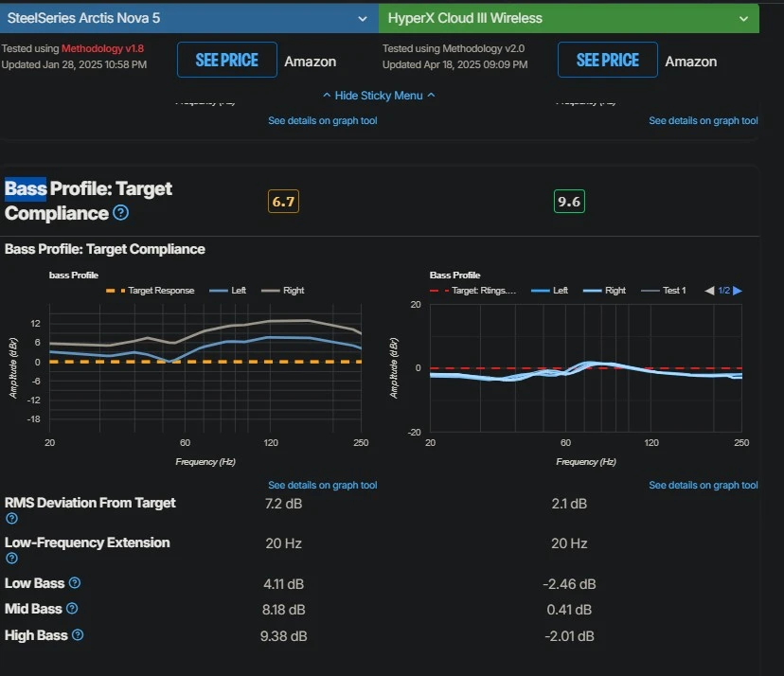Open HyperX Cloud III Wireless product dropdown
This screenshot has height=676, width=784.
click(x=569, y=19)
